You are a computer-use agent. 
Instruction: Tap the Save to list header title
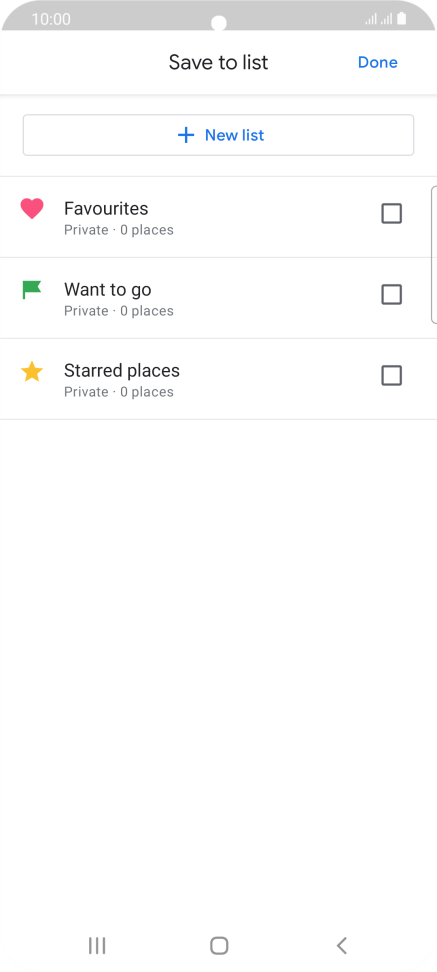(218, 62)
